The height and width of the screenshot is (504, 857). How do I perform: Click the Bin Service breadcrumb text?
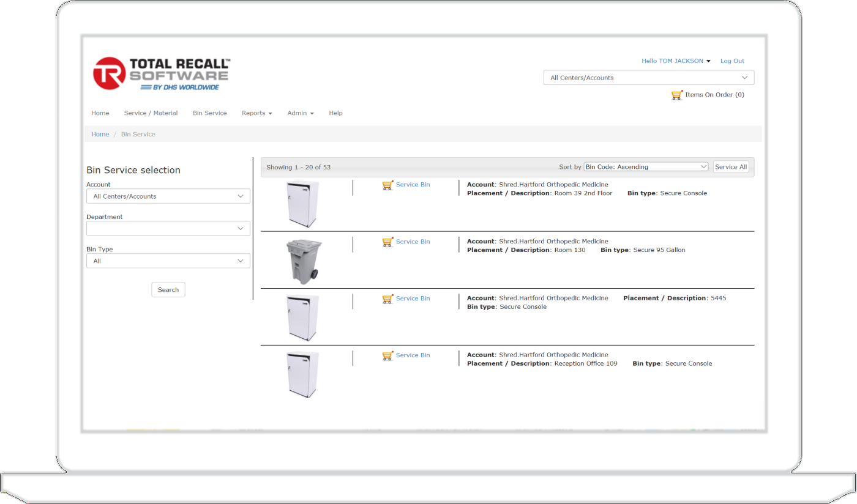point(138,135)
